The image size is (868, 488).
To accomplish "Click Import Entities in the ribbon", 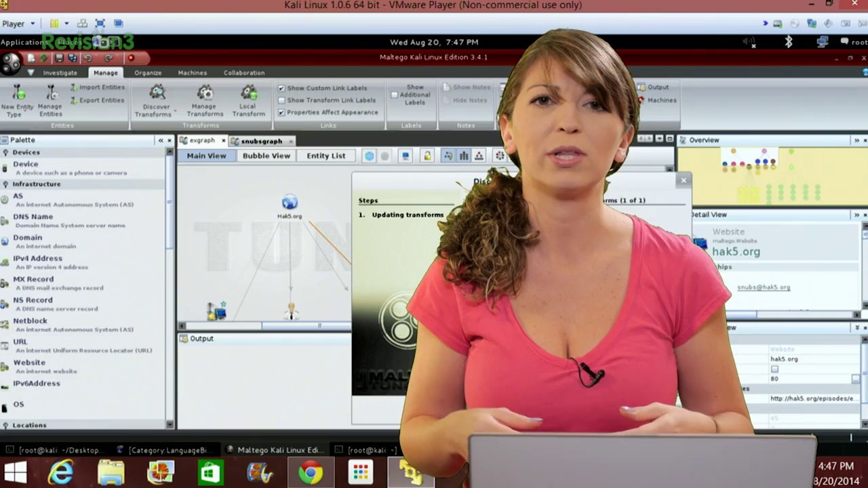I will tap(97, 87).
